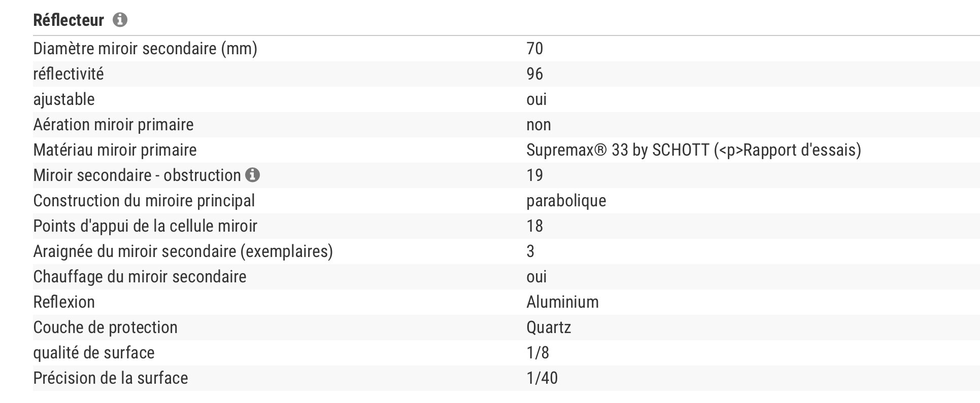Click the "Quartz" protection layer value

(549, 327)
